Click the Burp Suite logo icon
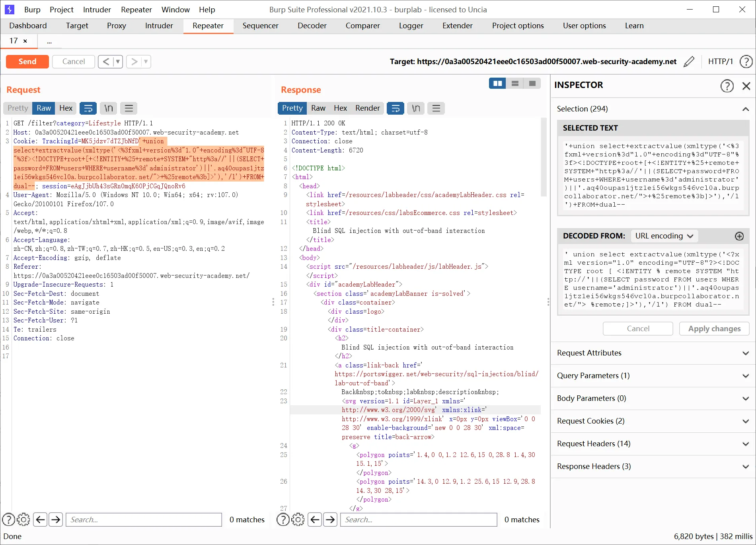 [9, 10]
